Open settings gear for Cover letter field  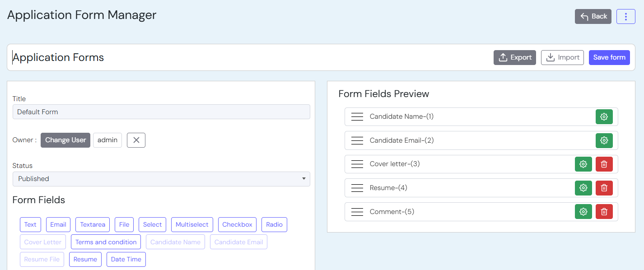[583, 164]
